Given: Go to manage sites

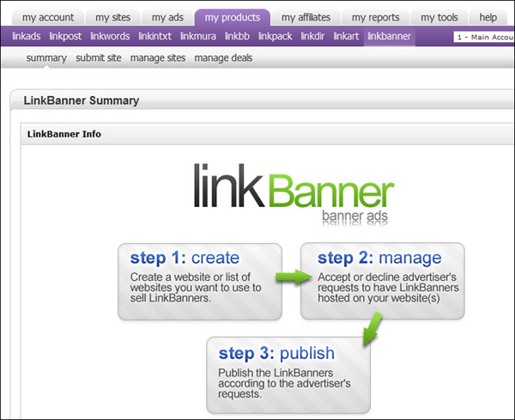Looking at the screenshot, I should pos(158,58).
